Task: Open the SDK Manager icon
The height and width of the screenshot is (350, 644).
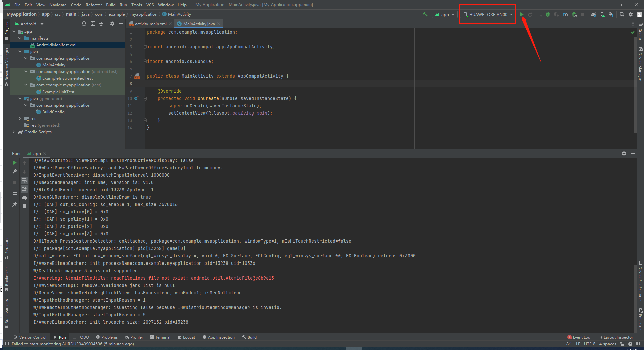Action: pyautogui.click(x=611, y=14)
